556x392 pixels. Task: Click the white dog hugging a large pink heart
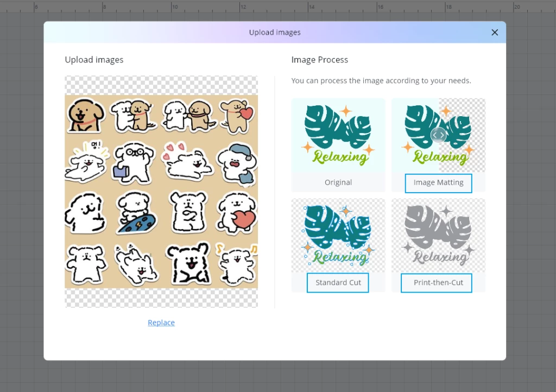click(x=237, y=213)
